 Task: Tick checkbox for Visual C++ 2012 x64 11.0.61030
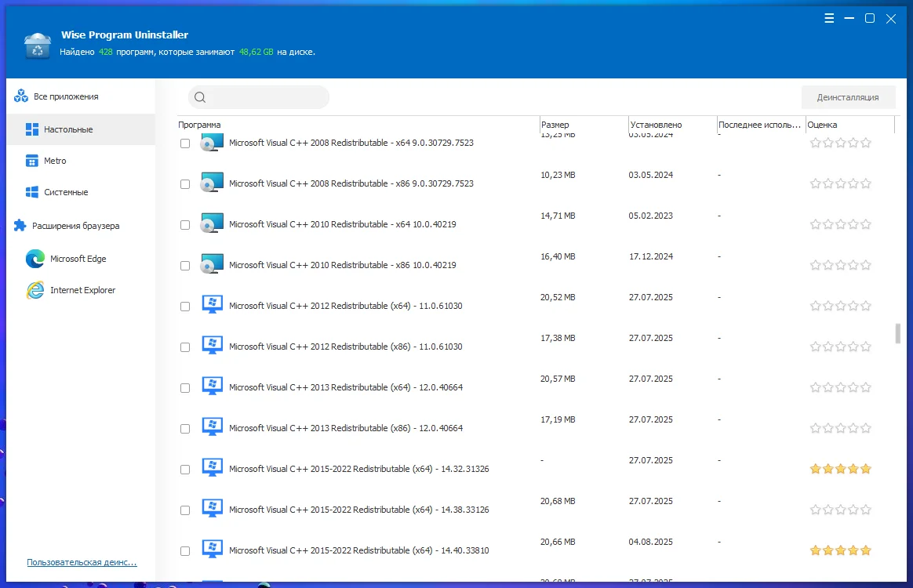185,307
